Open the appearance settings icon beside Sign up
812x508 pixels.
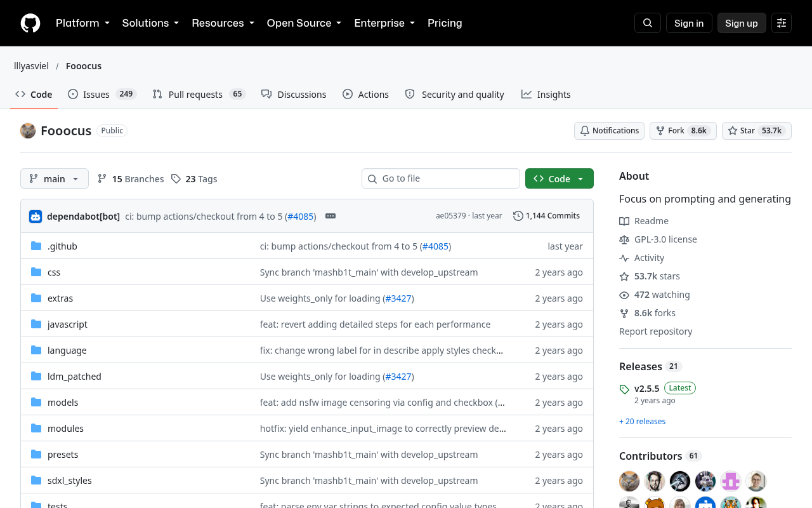[x=782, y=23]
